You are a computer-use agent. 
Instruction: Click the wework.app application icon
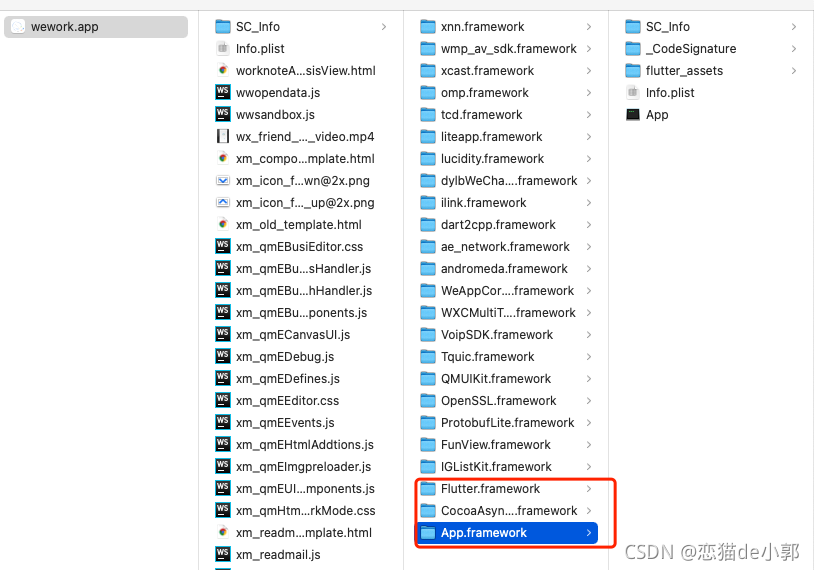coord(18,26)
